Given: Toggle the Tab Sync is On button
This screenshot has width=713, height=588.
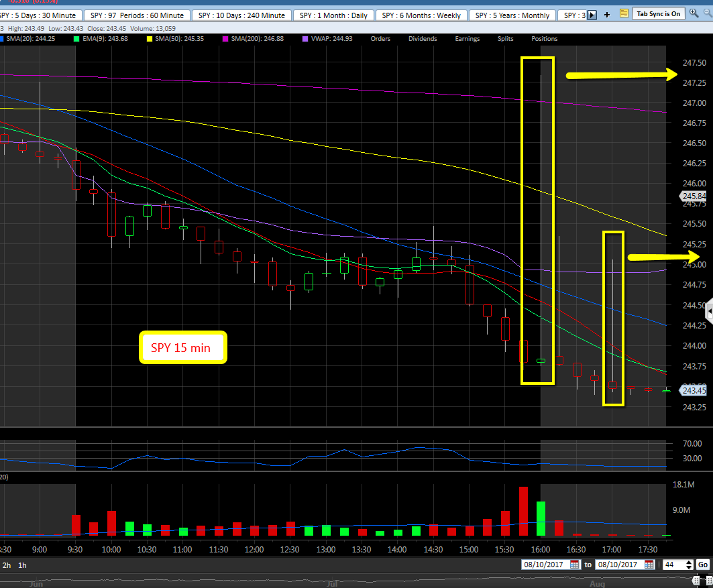Looking at the screenshot, I should click(x=658, y=14).
